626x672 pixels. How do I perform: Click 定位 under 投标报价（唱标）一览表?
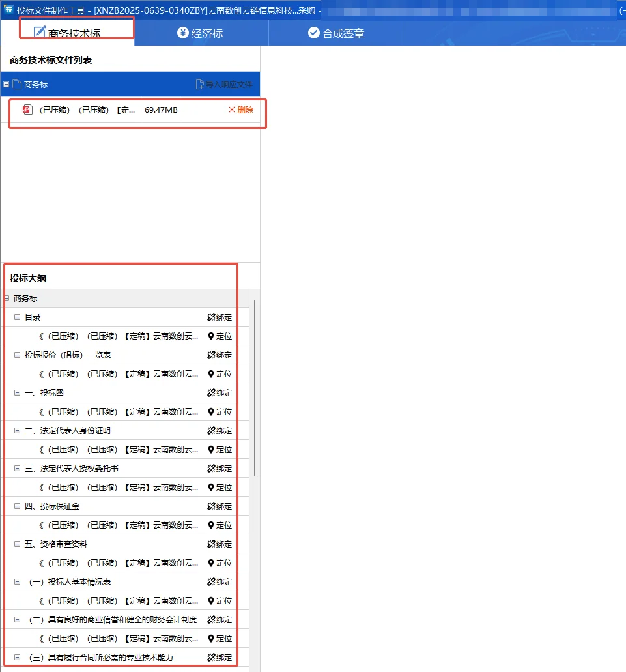pyautogui.click(x=220, y=373)
